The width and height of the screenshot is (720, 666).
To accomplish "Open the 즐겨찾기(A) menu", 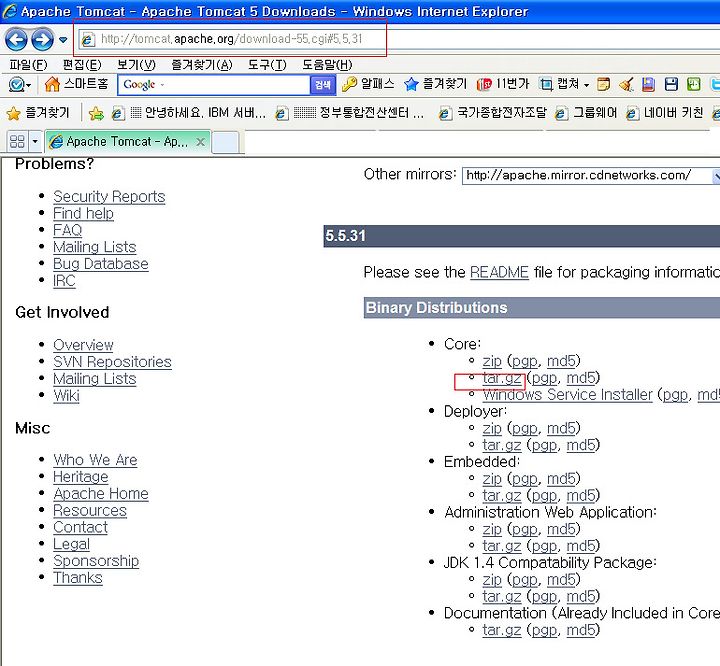I will point(202,65).
